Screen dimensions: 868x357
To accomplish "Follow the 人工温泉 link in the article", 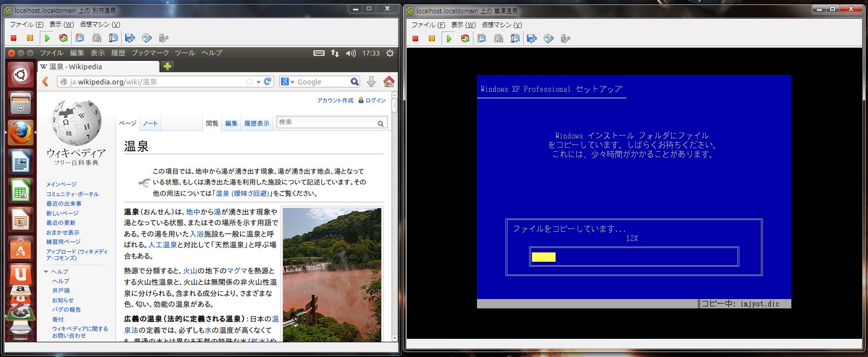I will [x=163, y=245].
